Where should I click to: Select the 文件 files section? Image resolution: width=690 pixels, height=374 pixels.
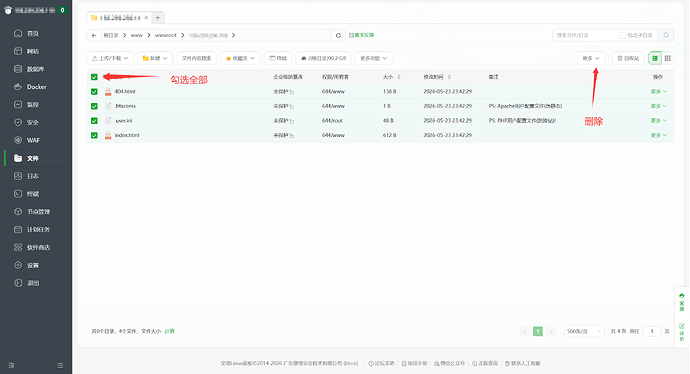[36, 158]
